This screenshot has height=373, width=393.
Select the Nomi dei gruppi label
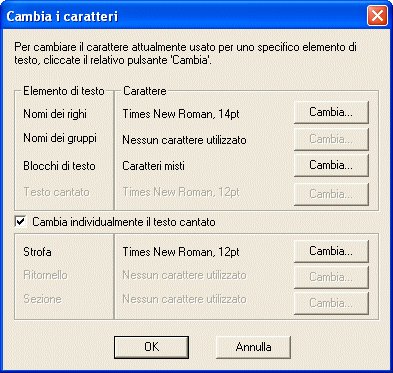[60, 138]
